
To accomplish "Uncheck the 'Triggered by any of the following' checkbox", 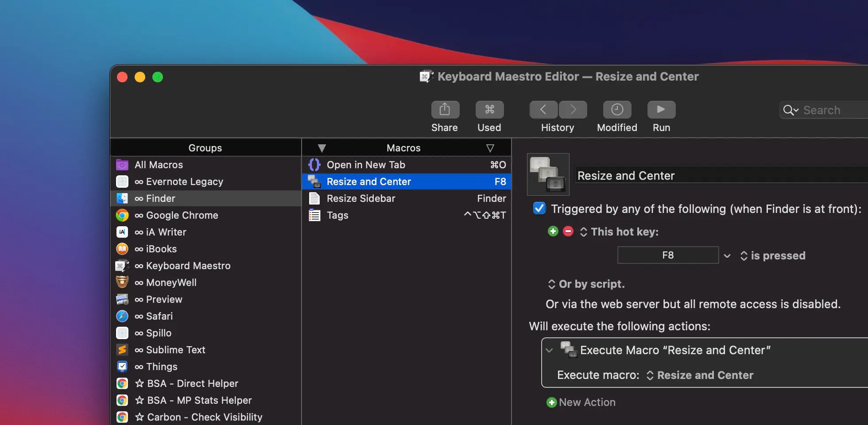I will tap(539, 209).
